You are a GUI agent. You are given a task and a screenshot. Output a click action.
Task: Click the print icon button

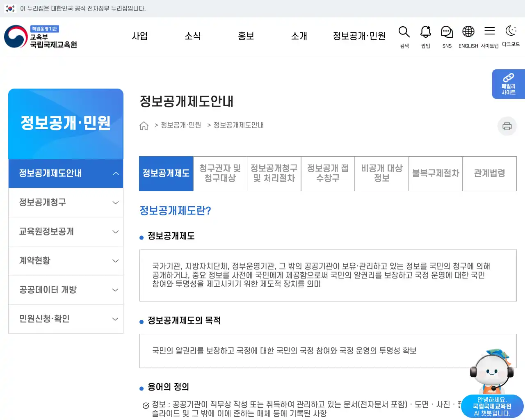tap(507, 126)
